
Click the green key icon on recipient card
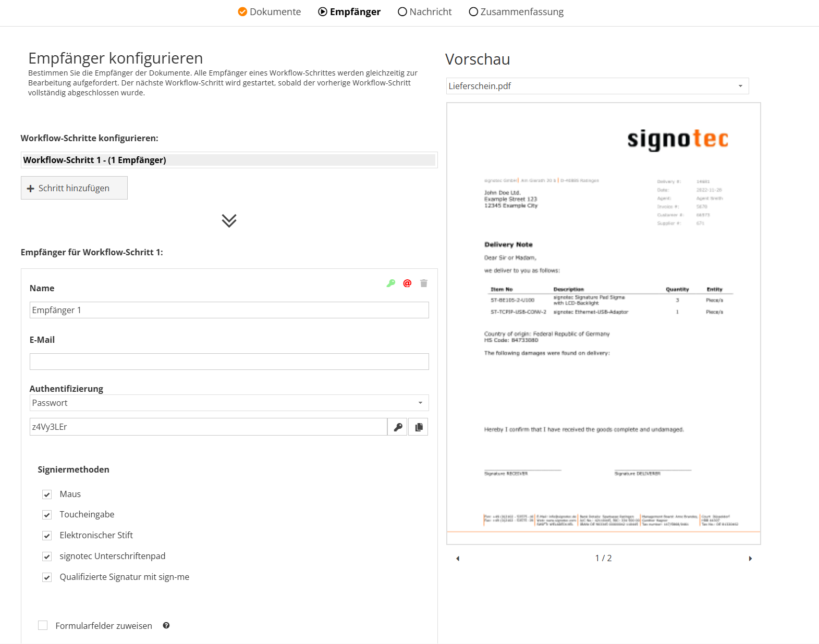[390, 283]
